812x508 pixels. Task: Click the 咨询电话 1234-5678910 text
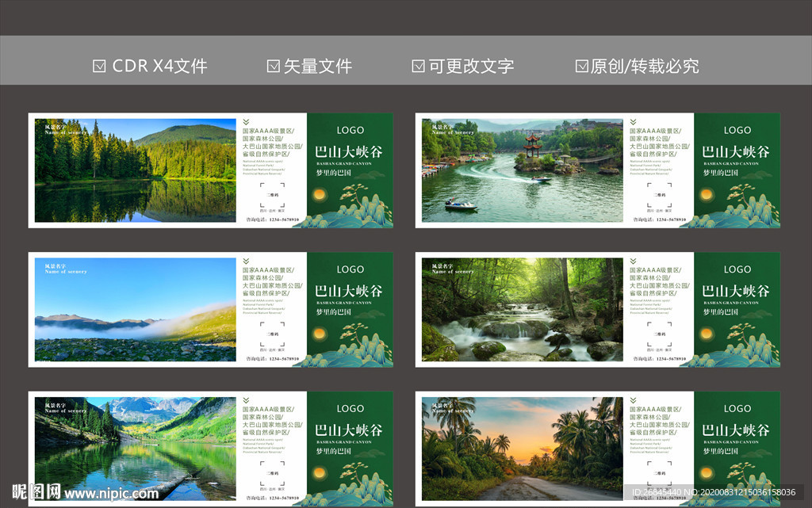[273, 219]
